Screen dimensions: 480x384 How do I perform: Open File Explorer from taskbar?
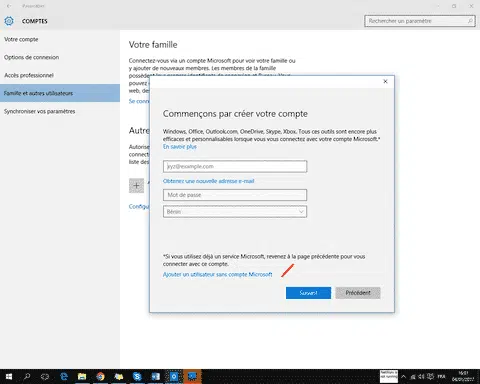tap(82, 377)
